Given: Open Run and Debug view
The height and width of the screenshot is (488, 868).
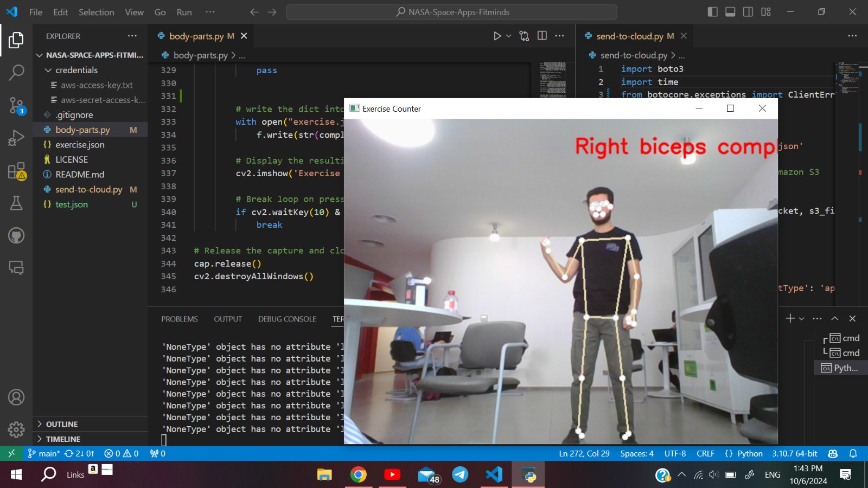Looking at the screenshot, I should tap(16, 138).
